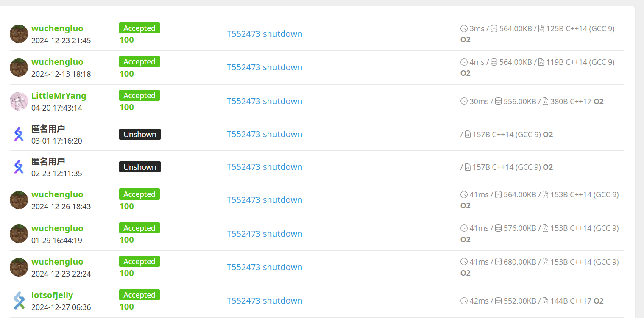
Task: Click the memory icon beside 556.00KB
Action: click(499, 102)
